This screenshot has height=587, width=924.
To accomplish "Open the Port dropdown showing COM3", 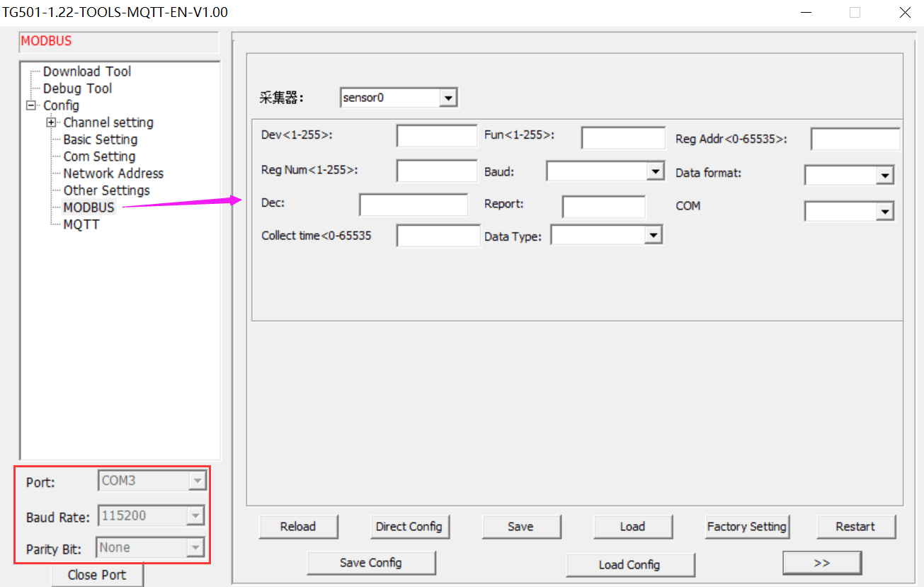I will [198, 480].
